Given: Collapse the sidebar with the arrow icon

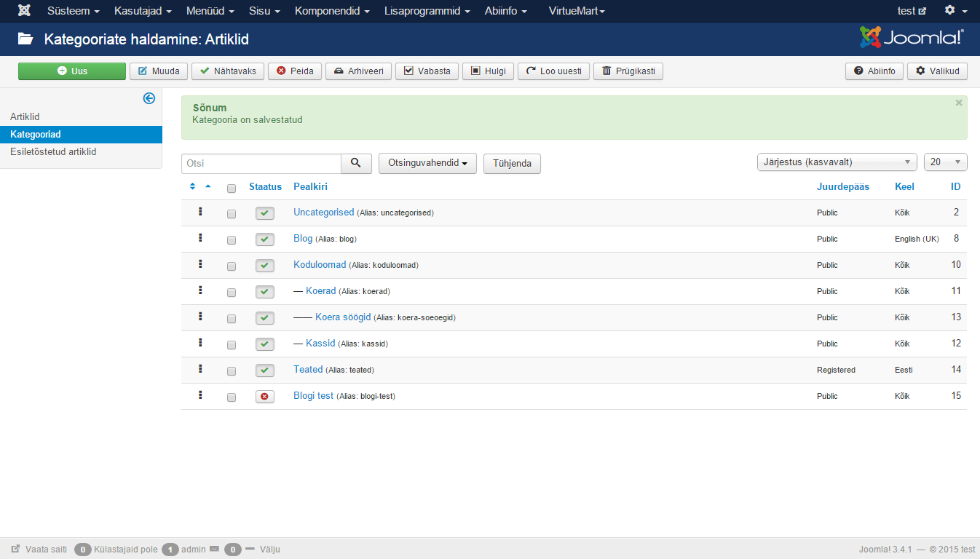Looking at the screenshot, I should 149,98.
